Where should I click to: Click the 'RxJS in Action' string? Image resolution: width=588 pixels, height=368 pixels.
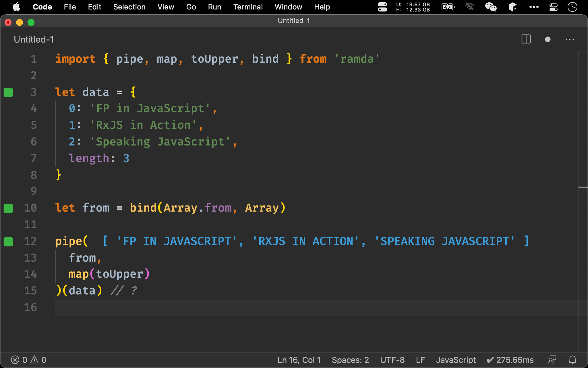coord(143,125)
